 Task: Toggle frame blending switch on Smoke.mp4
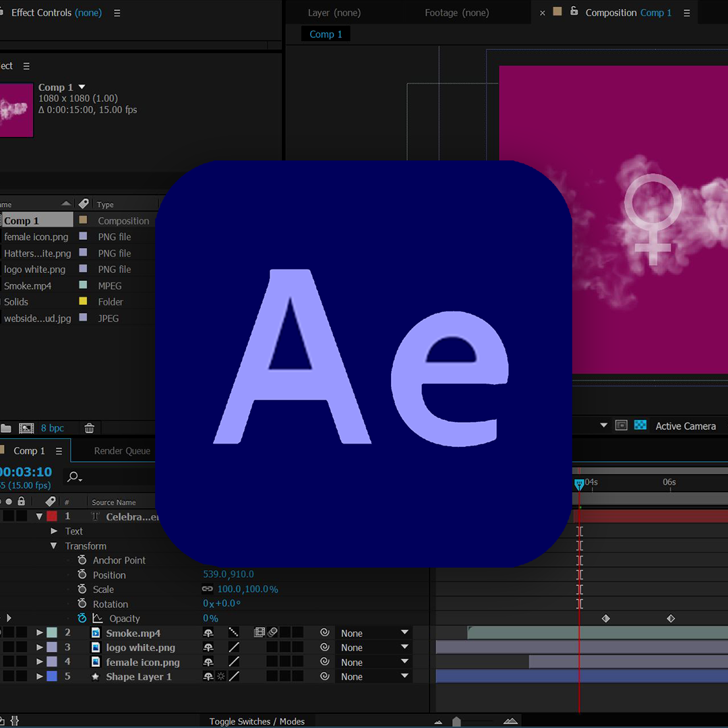point(259,633)
